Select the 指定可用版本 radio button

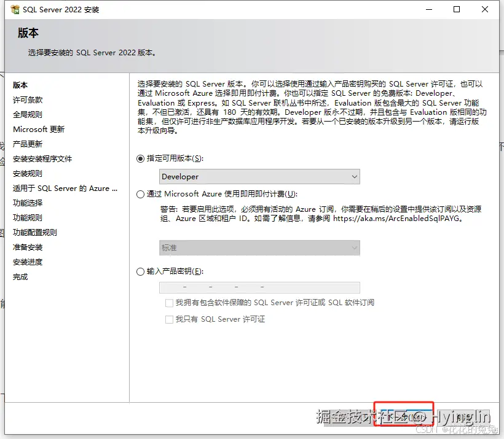point(140,158)
